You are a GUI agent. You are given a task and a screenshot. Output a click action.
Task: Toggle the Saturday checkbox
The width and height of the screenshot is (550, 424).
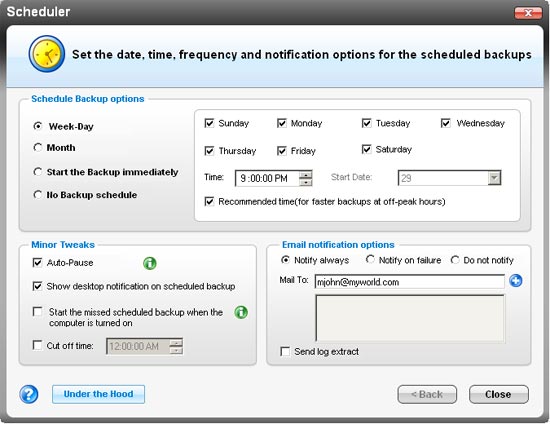tap(367, 149)
